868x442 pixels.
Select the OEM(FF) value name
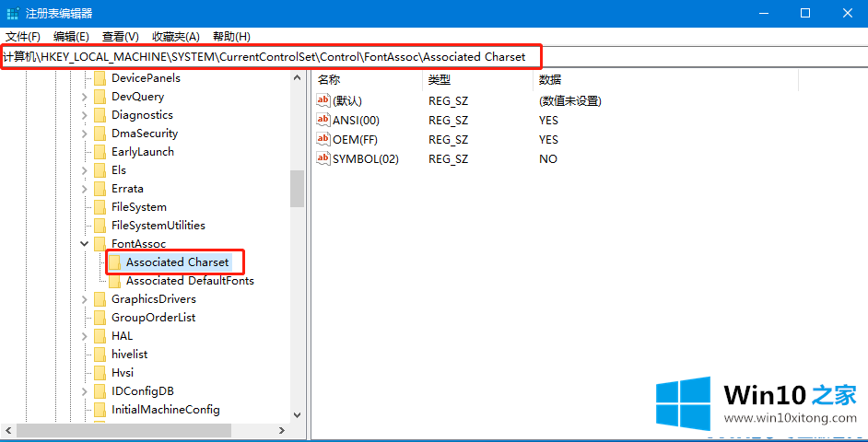tap(355, 139)
